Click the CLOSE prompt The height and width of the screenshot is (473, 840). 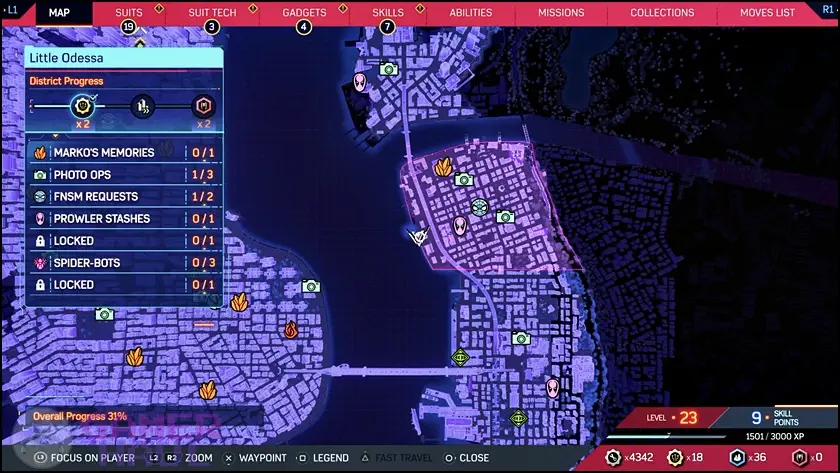467,458
